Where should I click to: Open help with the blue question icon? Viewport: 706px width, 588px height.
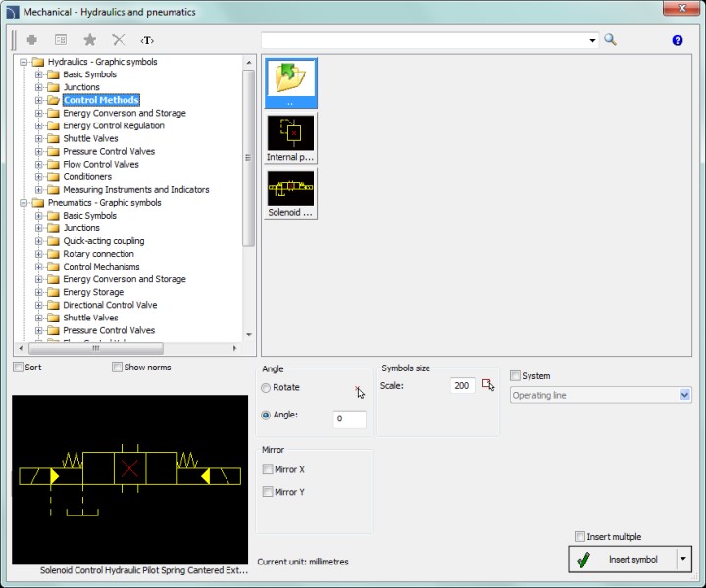(677, 40)
